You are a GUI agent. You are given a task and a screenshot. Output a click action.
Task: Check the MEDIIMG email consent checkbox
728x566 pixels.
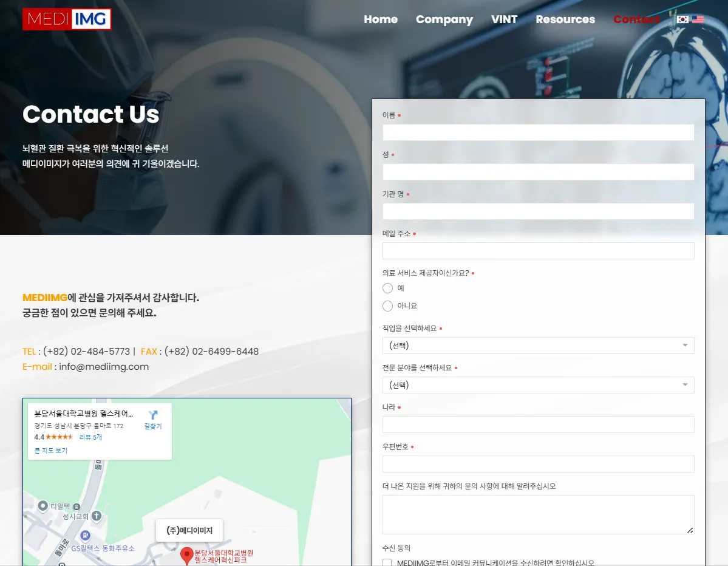click(387, 562)
